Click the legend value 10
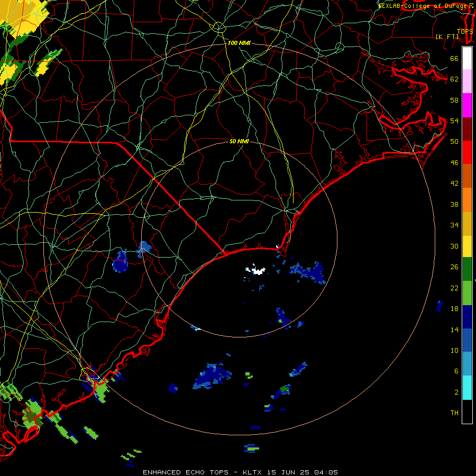Screen dimensions: 476x476 [454, 351]
